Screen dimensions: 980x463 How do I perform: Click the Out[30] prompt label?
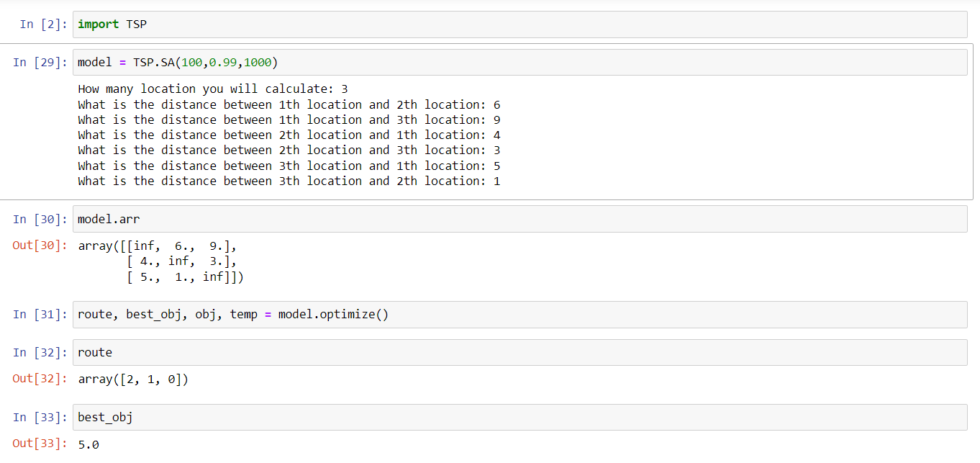tap(41, 246)
